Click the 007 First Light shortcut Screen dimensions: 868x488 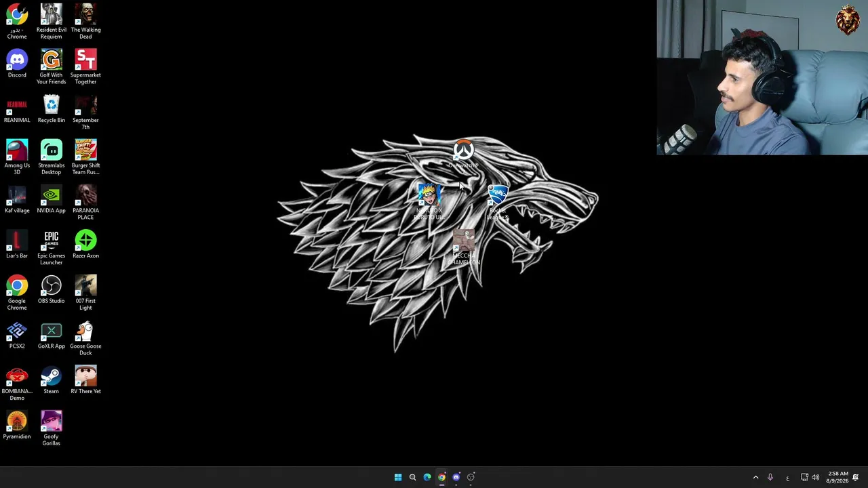click(85, 292)
